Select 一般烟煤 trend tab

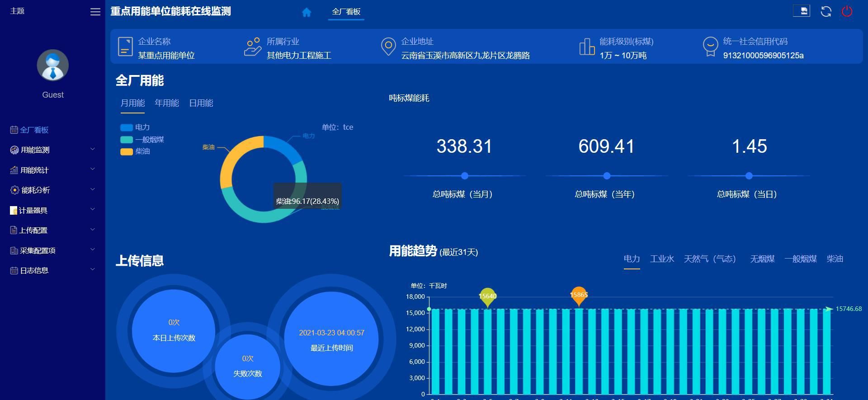(x=801, y=259)
